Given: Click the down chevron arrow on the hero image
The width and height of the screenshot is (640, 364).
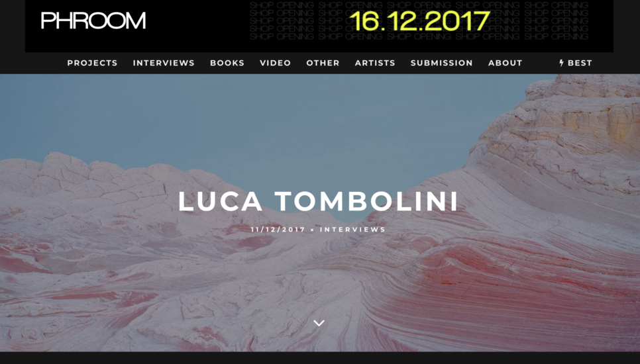Looking at the screenshot, I should pos(319,323).
